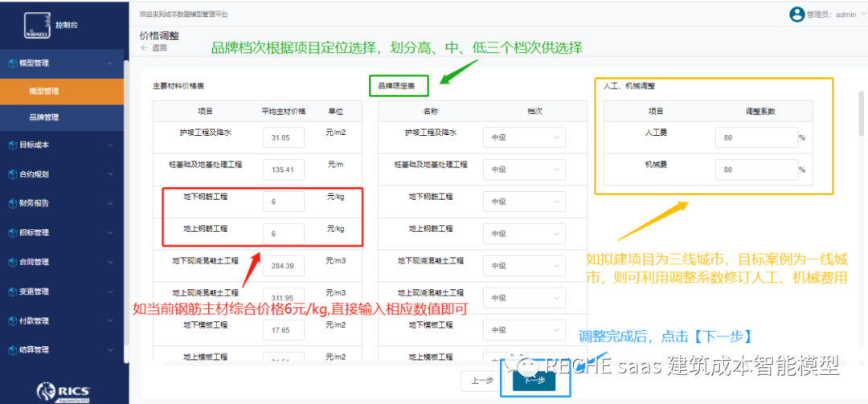Click the 合同管理 sidebar icon
Screen dimensions: 868x404
(x=11, y=262)
